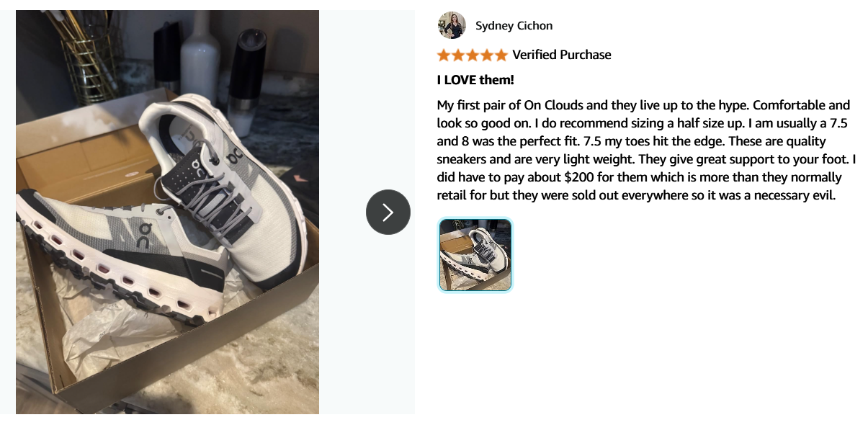
Task: Select the fifth orange rating star
Action: click(x=501, y=55)
